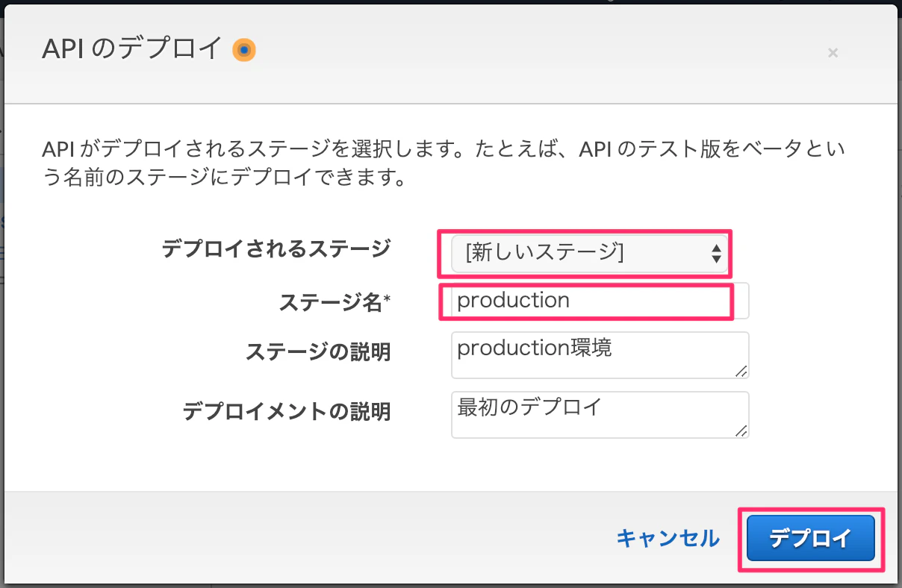Click the ステージの説明 label
Viewport: 902px width, 588px height.
coord(319,352)
